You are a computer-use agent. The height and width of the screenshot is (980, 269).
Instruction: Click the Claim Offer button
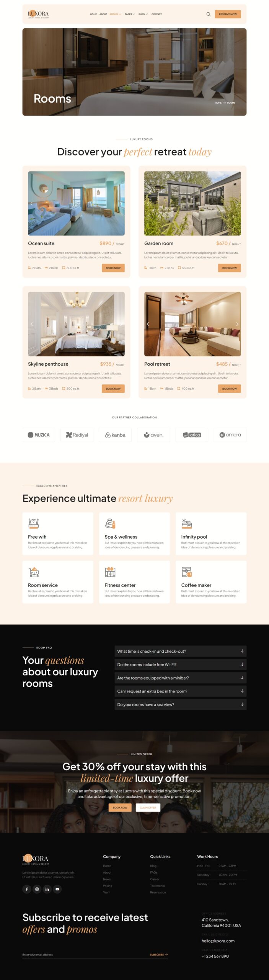click(148, 807)
